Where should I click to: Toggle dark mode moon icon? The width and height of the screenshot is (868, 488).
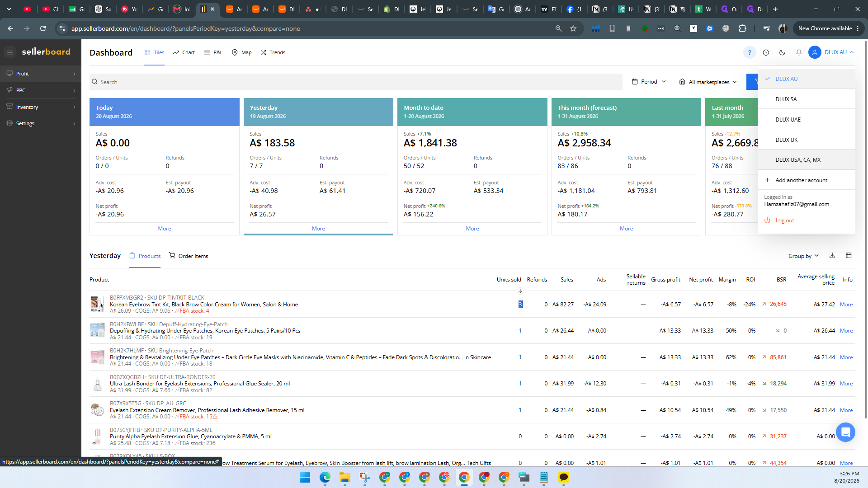782,52
